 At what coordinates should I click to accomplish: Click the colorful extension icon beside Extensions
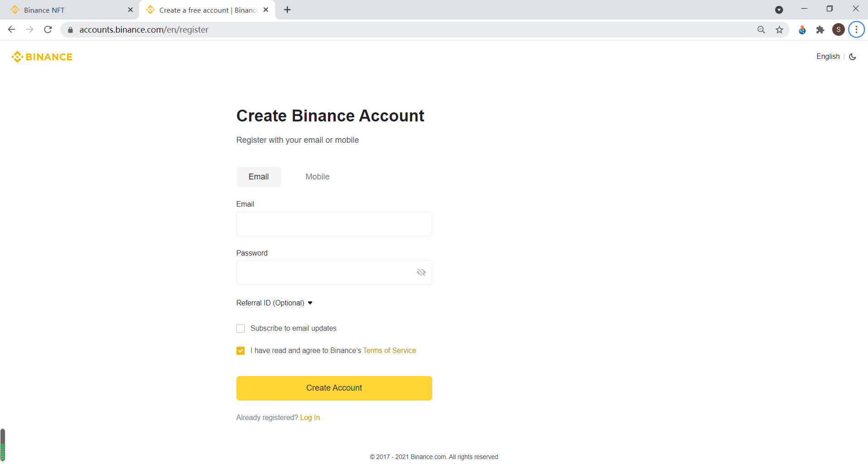pyautogui.click(x=802, y=30)
